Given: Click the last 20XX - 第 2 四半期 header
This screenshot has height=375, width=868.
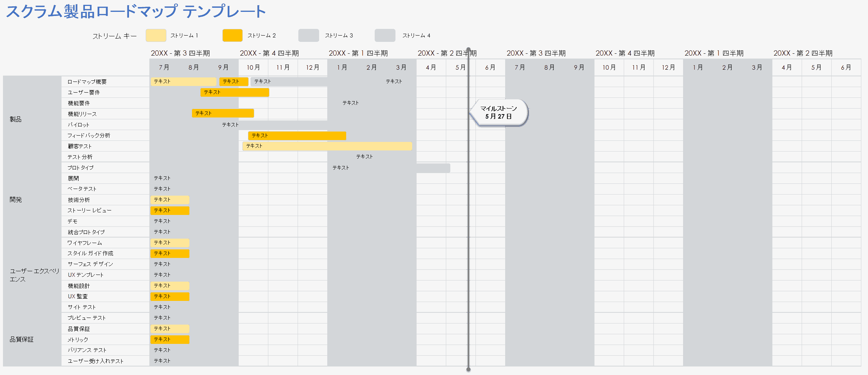Looking at the screenshot, I should pos(803,53).
